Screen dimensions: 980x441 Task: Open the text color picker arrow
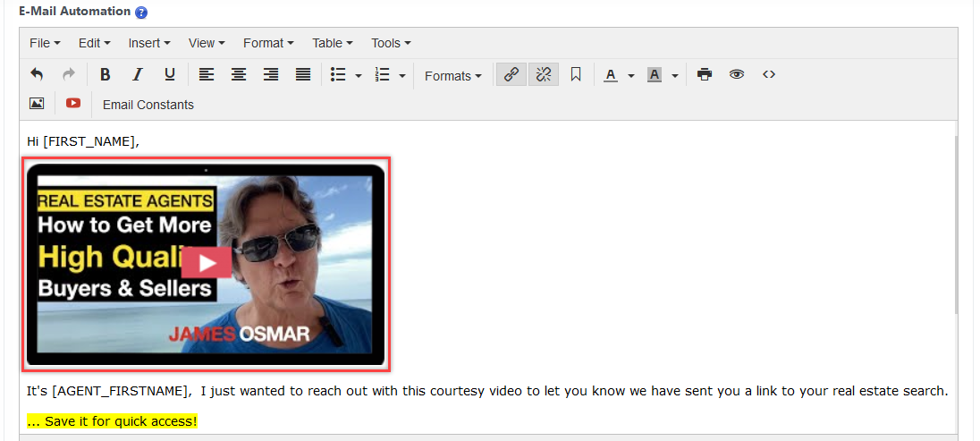tap(630, 76)
